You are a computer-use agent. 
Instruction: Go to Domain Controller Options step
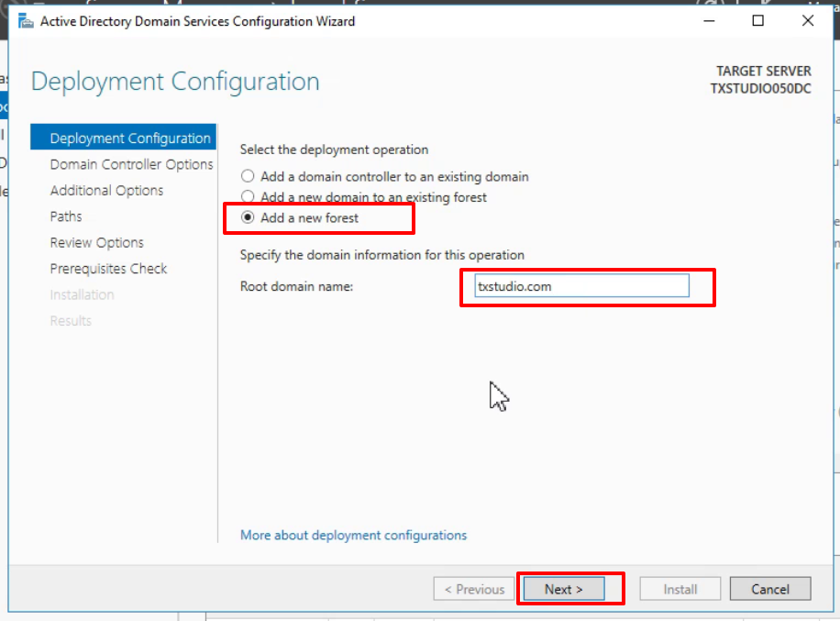(x=131, y=164)
